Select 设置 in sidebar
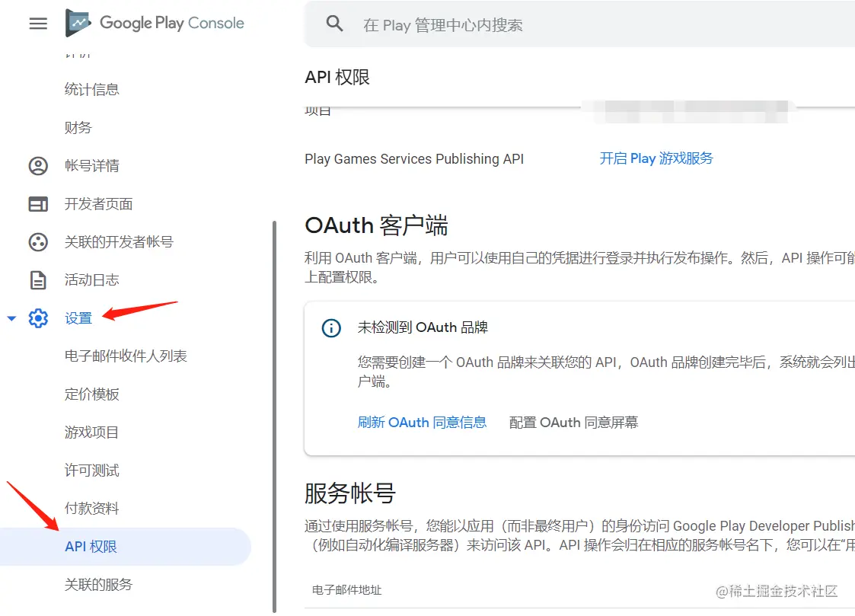 pyautogui.click(x=78, y=318)
